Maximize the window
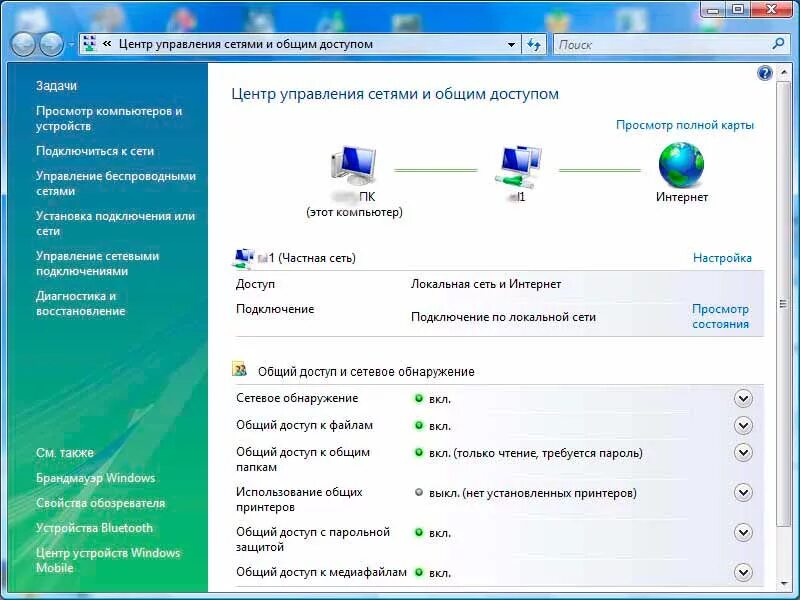The height and width of the screenshot is (600, 800). click(738, 10)
